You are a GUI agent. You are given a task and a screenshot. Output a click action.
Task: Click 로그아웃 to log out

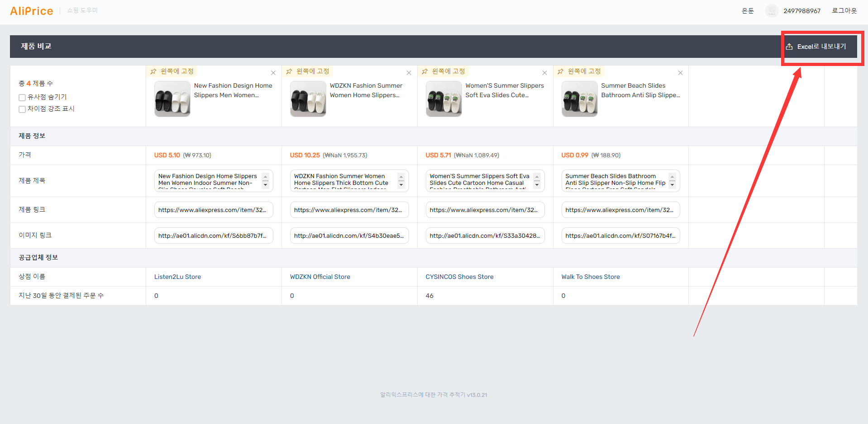[844, 11]
